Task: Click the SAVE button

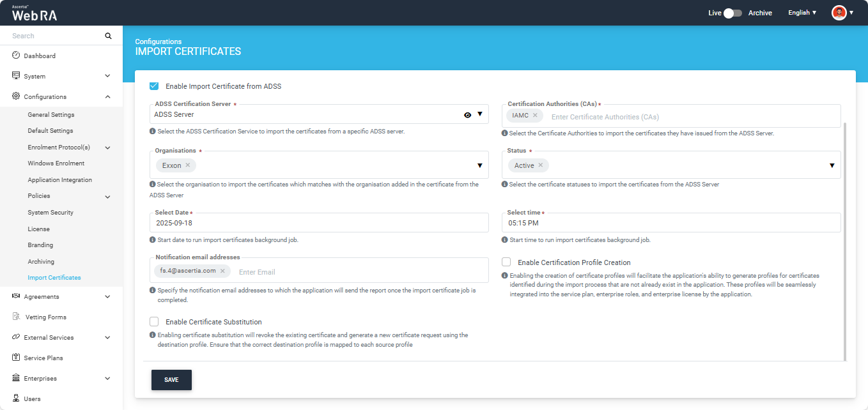Action: pyautogui.click(x=171, y=379)
